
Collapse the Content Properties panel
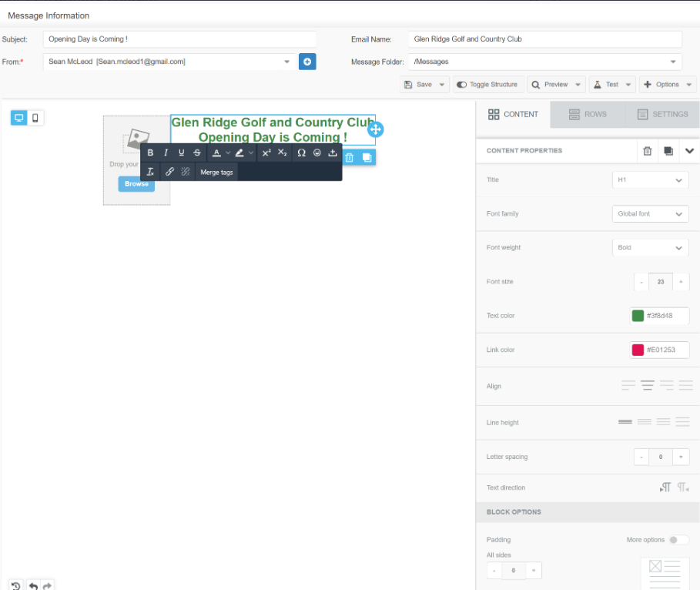click(689, 151)
